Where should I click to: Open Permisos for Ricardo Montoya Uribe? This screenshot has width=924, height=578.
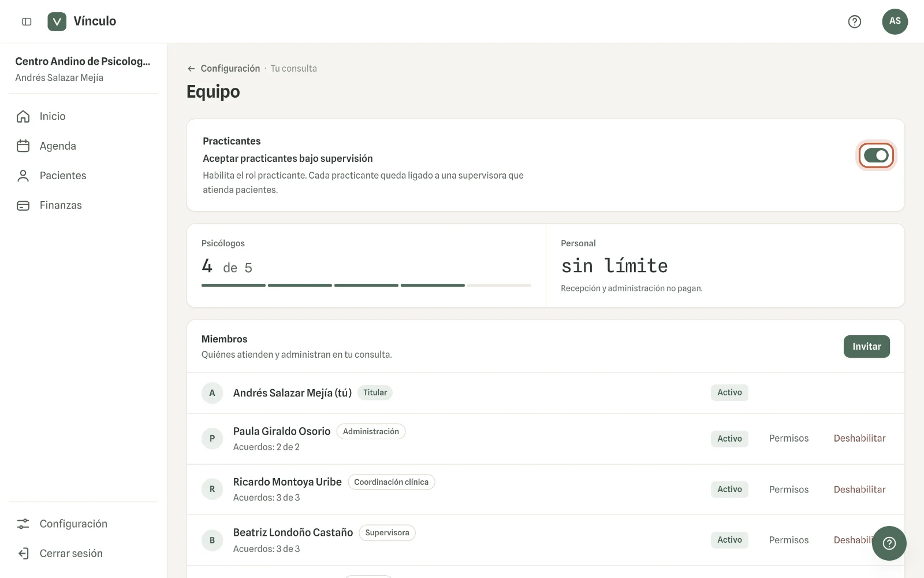click(789, 489)
